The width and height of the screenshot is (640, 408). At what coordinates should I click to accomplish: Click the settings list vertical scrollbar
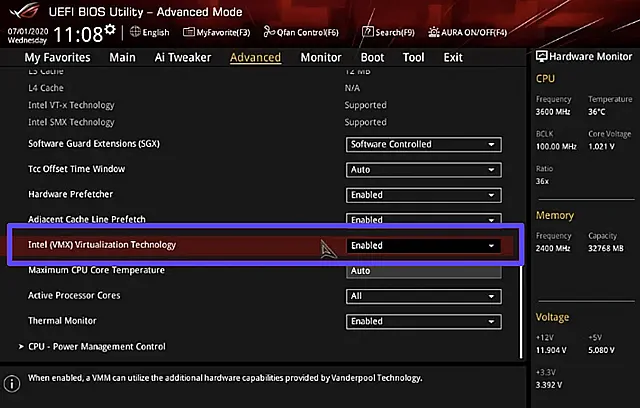521,312
